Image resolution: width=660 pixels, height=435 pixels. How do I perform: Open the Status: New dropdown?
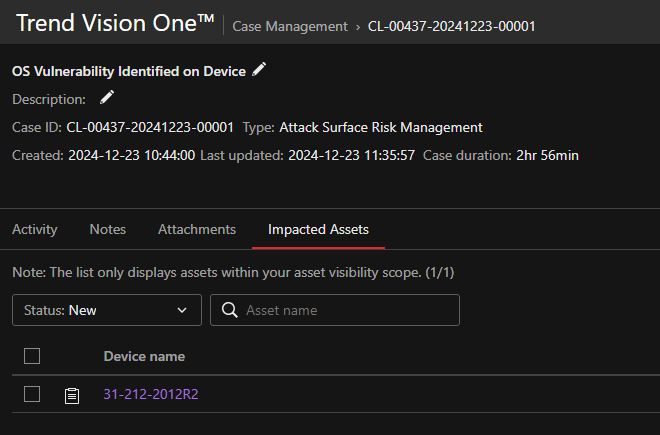106,310
